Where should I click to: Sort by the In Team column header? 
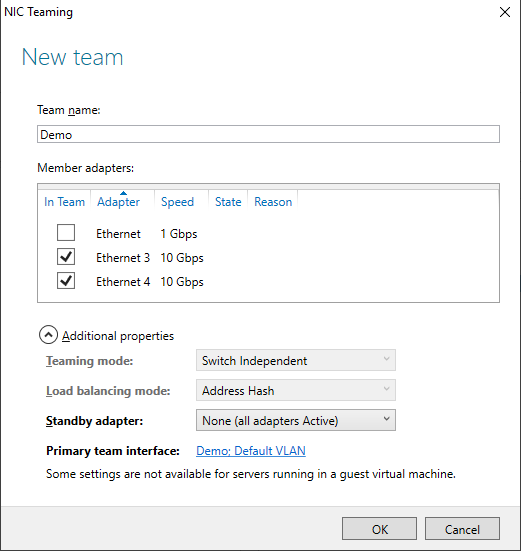pos(64,202)
